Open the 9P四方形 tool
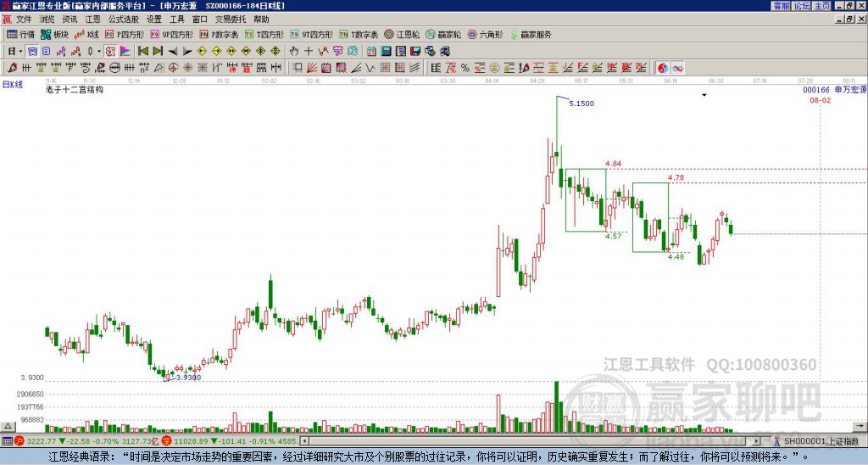The width and height of the screenshot is (868, 465). pyautogui.click(x=171, y=34)
